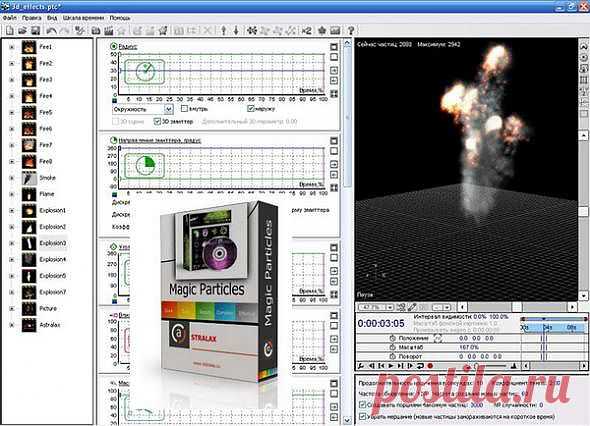Expand the Fire5 tree node
590x426 pixels.
coord(12,113)
